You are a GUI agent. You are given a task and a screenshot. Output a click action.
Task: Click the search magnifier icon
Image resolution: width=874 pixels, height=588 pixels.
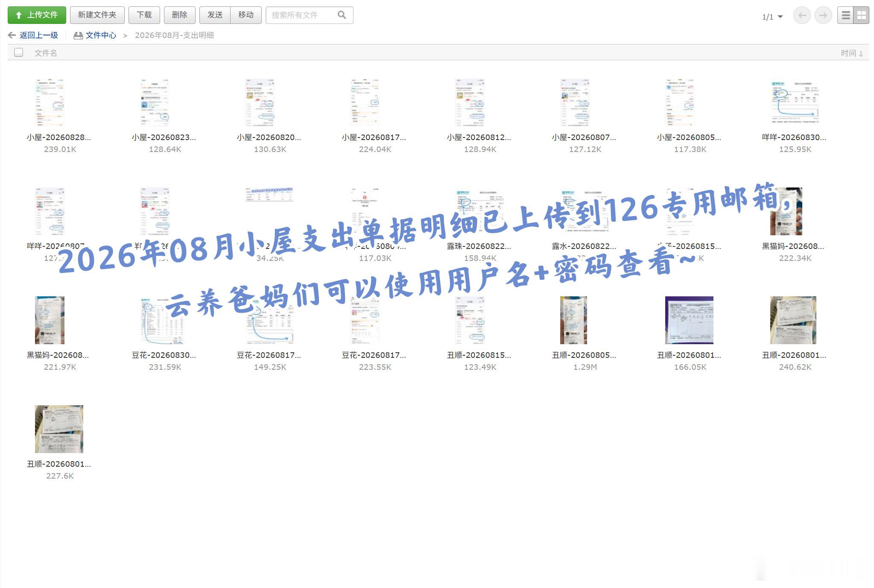(x=342, y=15)
